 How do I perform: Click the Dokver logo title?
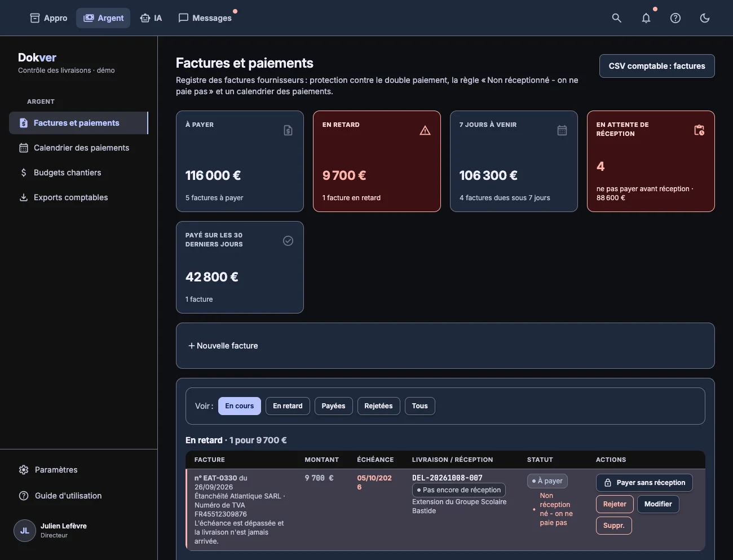pos(37,58)
